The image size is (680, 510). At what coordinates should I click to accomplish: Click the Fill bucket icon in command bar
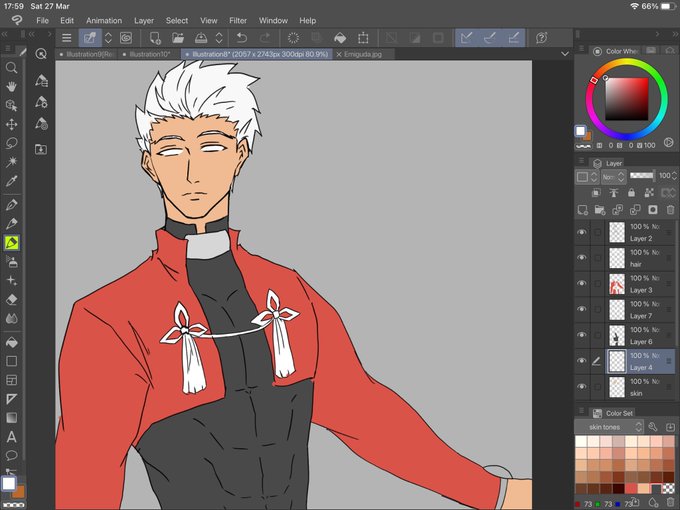pyautogui.click(x=340, y=38)
